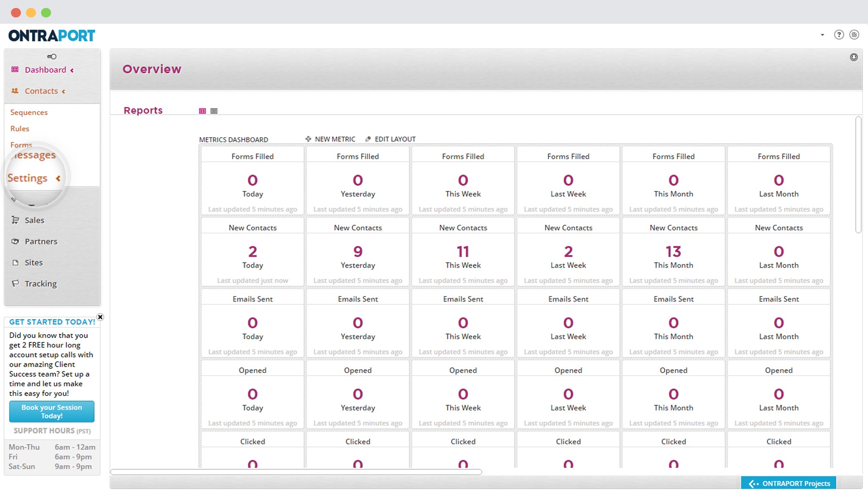Open Opened Yesterday tile
The height and width of the screenshot is (490, 868).
tap(358, 395)
